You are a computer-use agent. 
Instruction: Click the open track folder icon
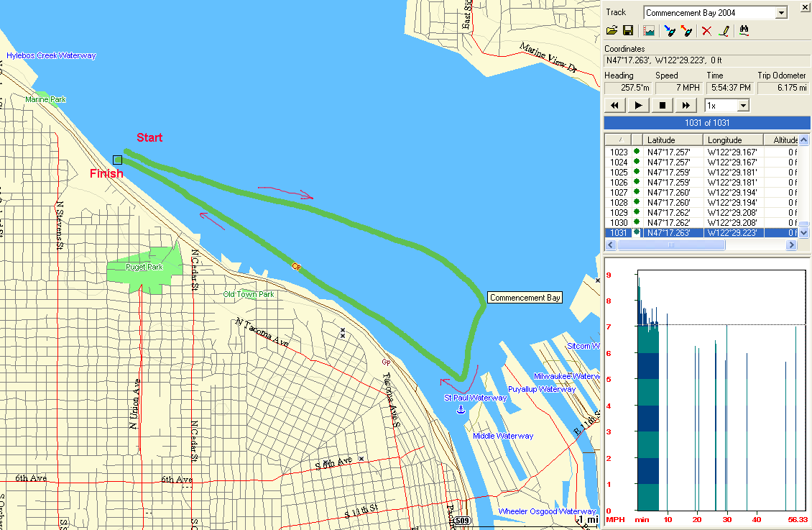(x=612, y=31)
